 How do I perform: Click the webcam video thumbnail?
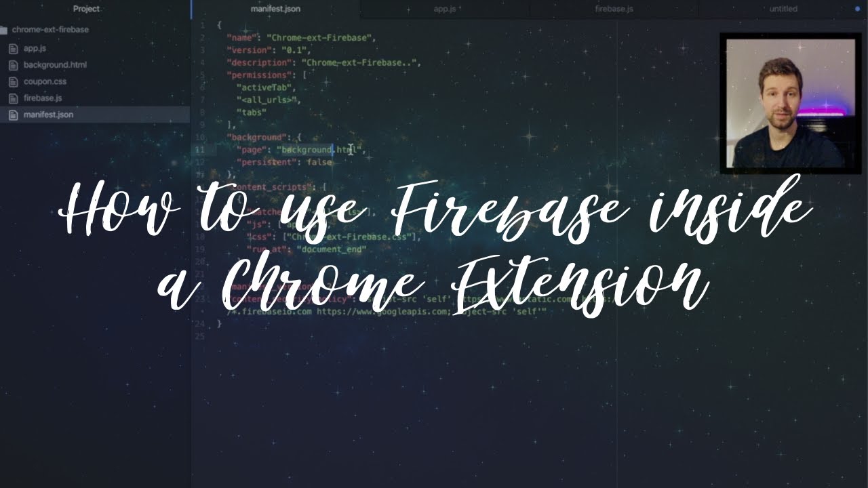click(791, 103)
